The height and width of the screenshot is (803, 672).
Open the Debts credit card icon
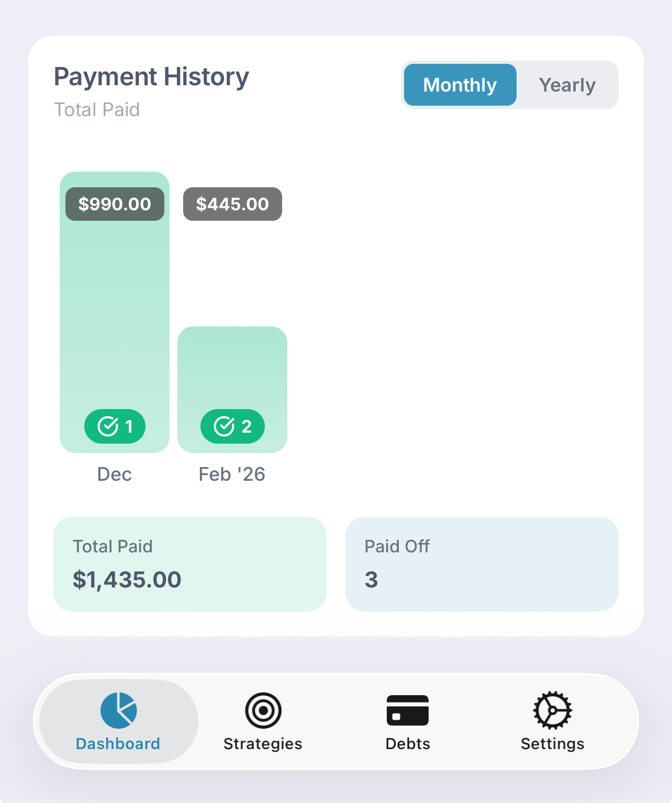tap(408, 710)
